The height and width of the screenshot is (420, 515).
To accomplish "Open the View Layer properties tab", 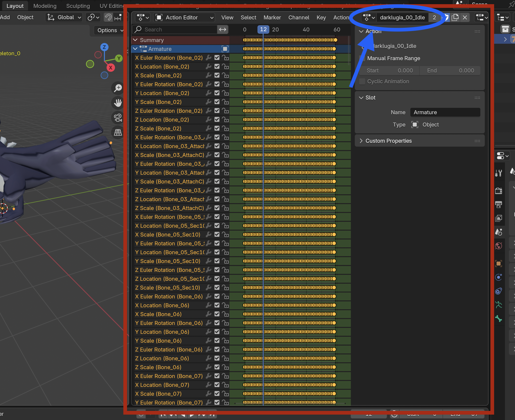I will tap(499, 218).
